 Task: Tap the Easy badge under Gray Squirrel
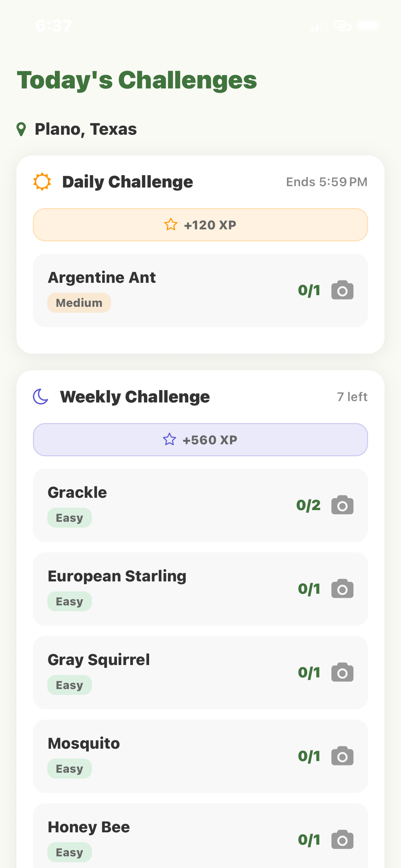[x=70, y=685]
